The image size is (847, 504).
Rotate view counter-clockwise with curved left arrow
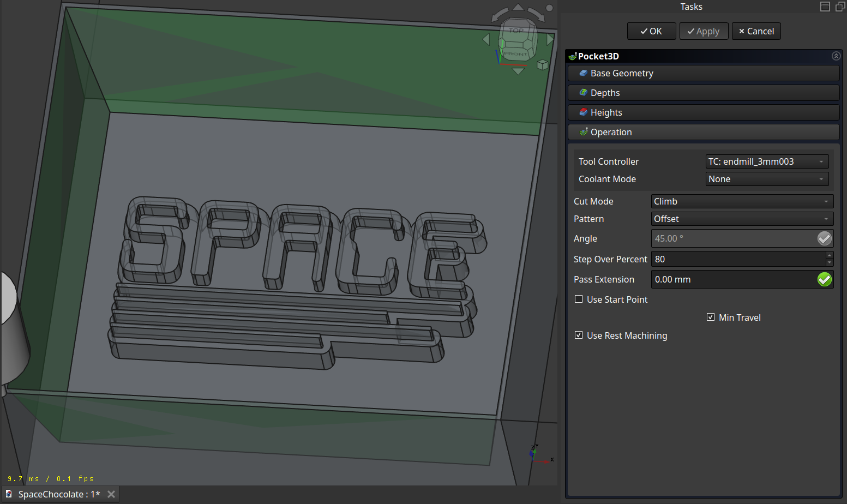click(500, 15)
